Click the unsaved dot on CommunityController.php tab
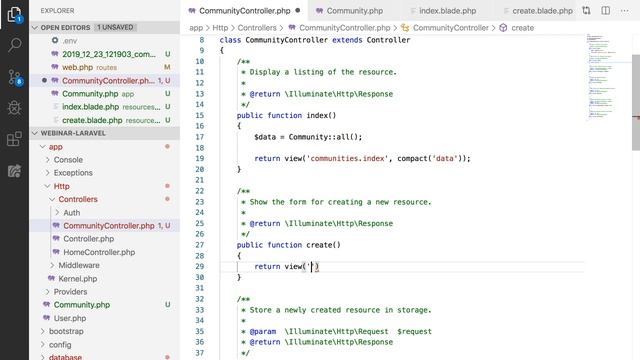 point(298,11)
